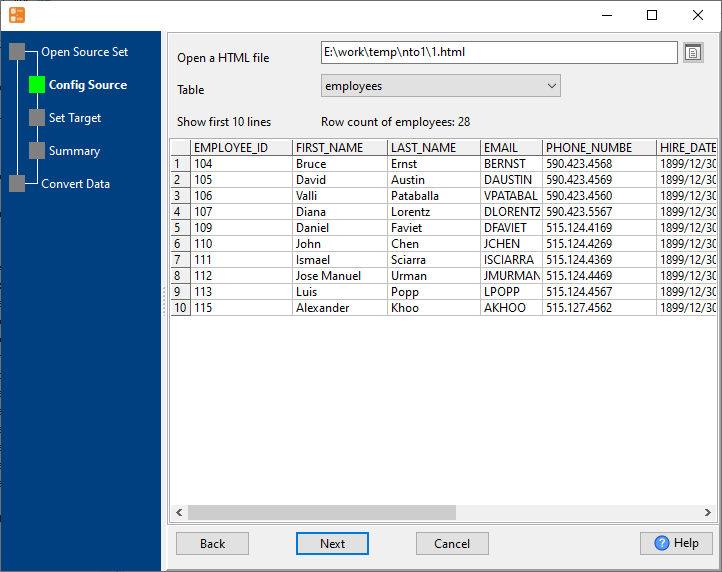The width and height of the screenshot is (722, 572).
Task: Go Back to the previous step
Action: (212, 543)
